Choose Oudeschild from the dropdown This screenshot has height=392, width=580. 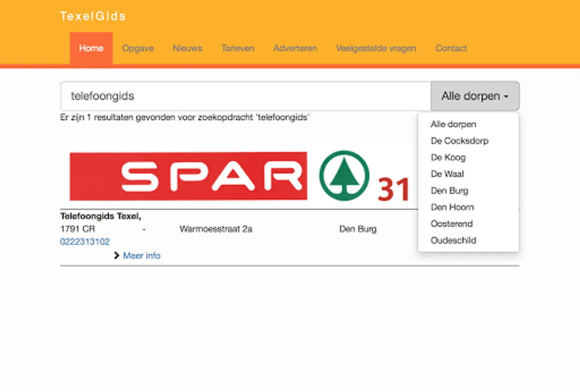(x=453, y=240)
